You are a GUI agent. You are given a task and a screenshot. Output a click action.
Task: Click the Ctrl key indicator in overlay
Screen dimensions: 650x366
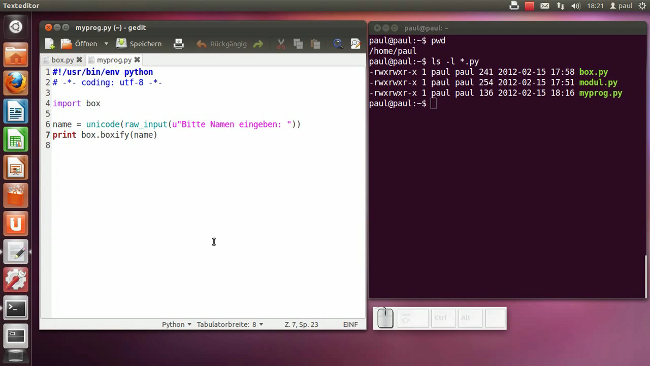443,318
